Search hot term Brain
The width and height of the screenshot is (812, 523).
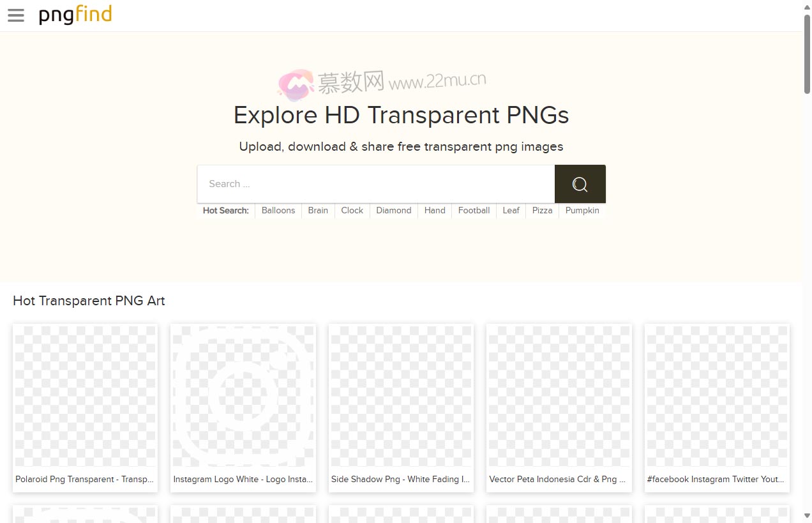click(x=318, y=210)
